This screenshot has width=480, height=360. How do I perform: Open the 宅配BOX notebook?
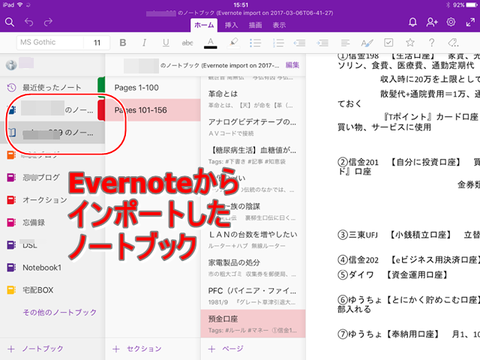click(52, 290)
